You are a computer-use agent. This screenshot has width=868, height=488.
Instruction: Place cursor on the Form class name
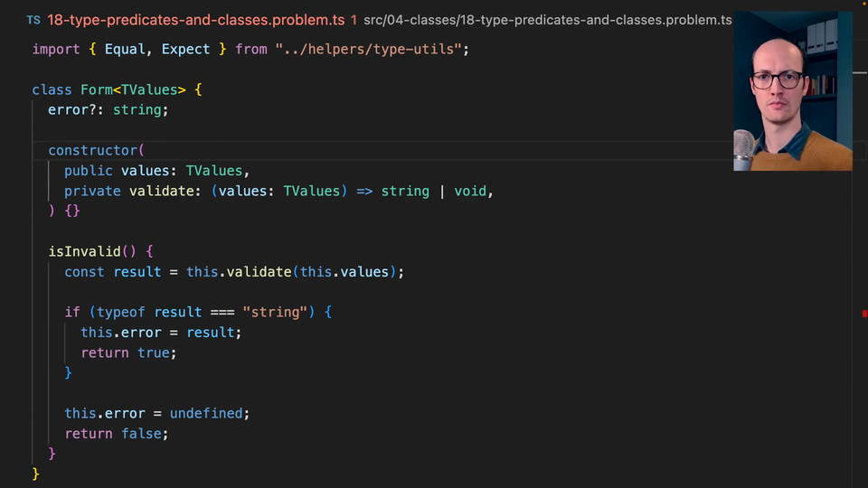tap(96, 90)
